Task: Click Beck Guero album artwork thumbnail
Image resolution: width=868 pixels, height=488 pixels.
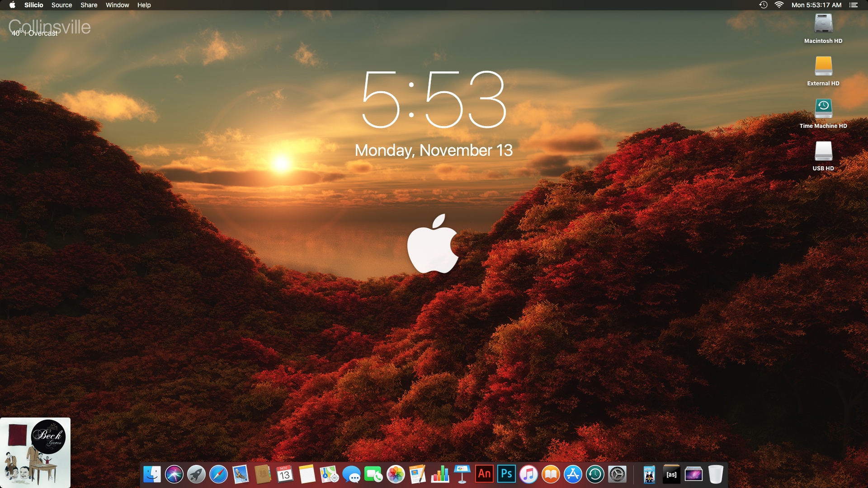Action: [x=35, y=452]
